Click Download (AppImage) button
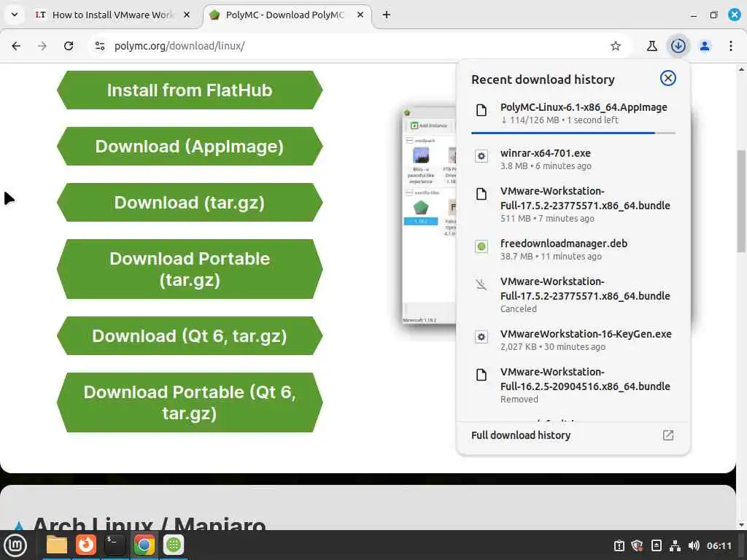 point(190,146)
